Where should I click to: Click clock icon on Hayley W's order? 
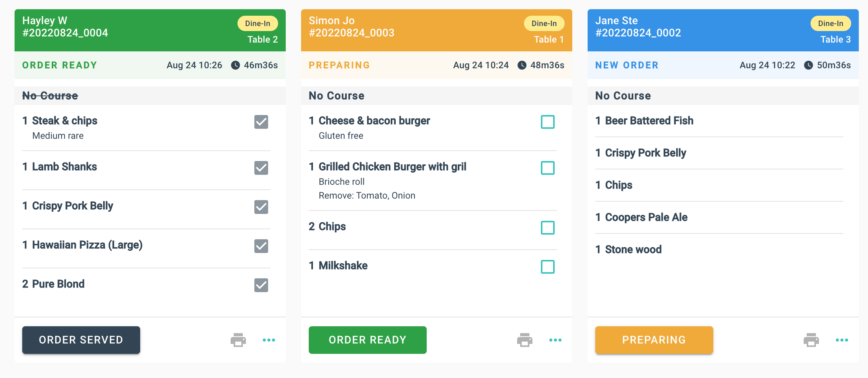click(236, 65)
